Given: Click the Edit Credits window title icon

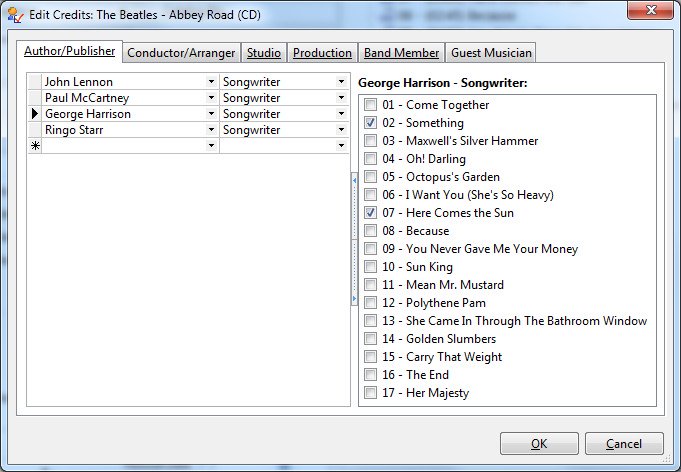Looking at the screenshot, I should pos(15,15).
